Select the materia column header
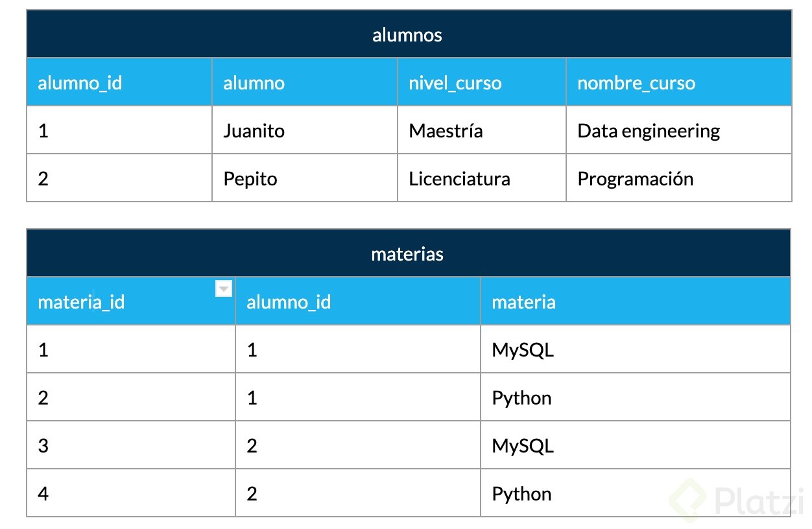The height and width of the screenshot is (529, 812). click(x=523, y=302)
